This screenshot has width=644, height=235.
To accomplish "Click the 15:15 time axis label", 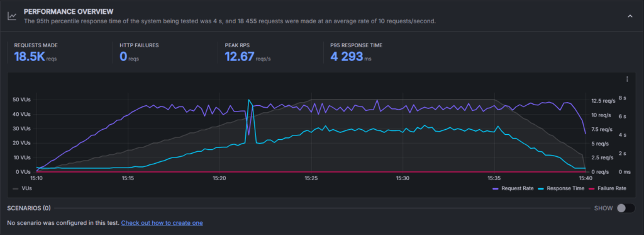I will click(x=128, y=178).
